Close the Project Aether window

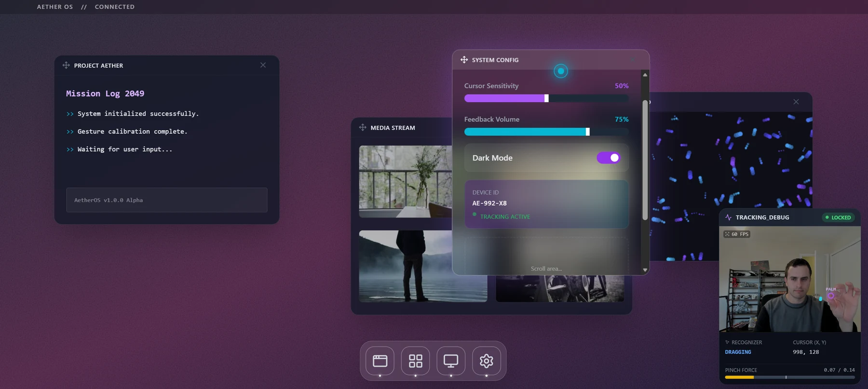click(263, 65)
